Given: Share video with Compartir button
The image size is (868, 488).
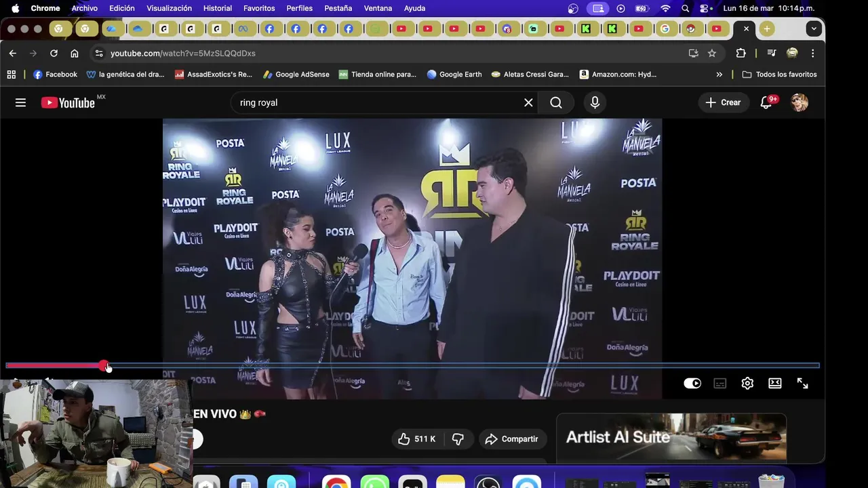Looking at the screenshot, I should click(512, 439).
